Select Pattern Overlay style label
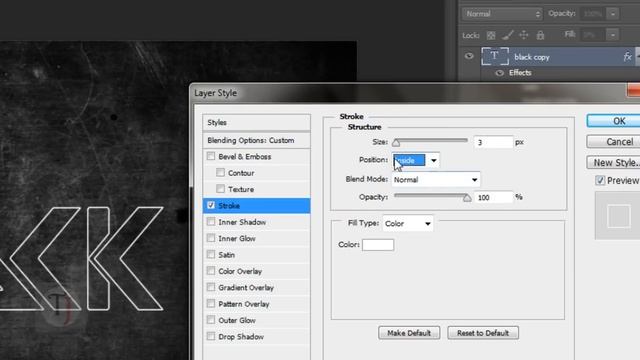This screenshot has height=360, width=640. (x=244, y=304)
